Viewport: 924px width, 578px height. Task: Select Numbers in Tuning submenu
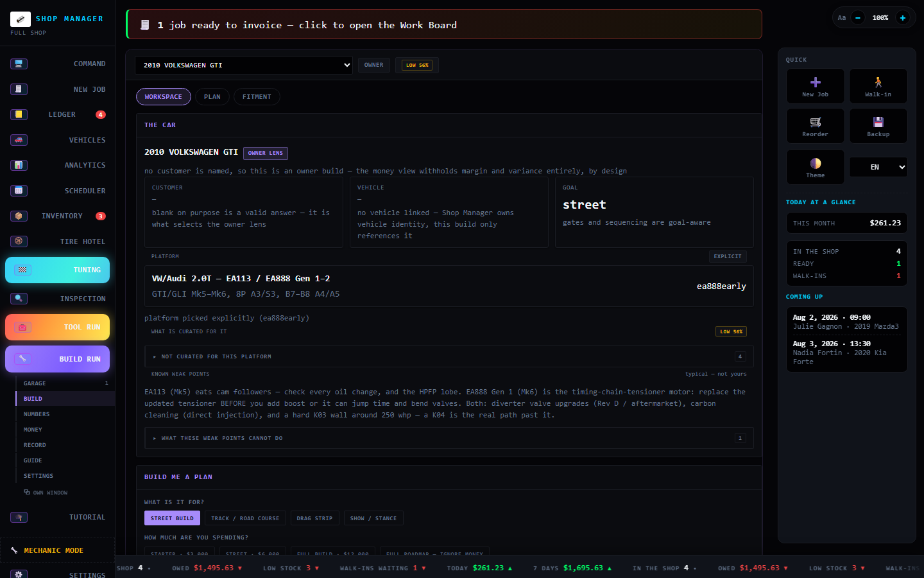(65, 414)
